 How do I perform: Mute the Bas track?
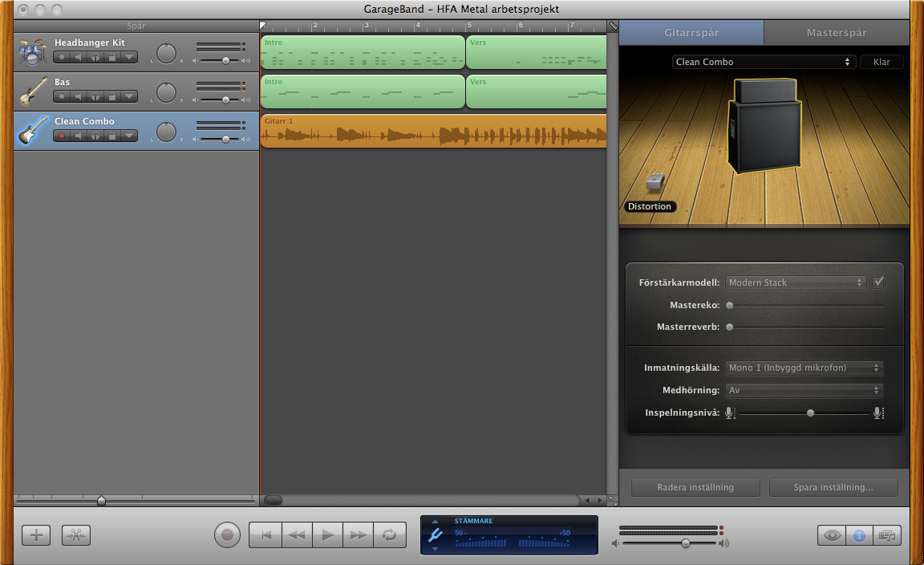click(x=79, y=96)
